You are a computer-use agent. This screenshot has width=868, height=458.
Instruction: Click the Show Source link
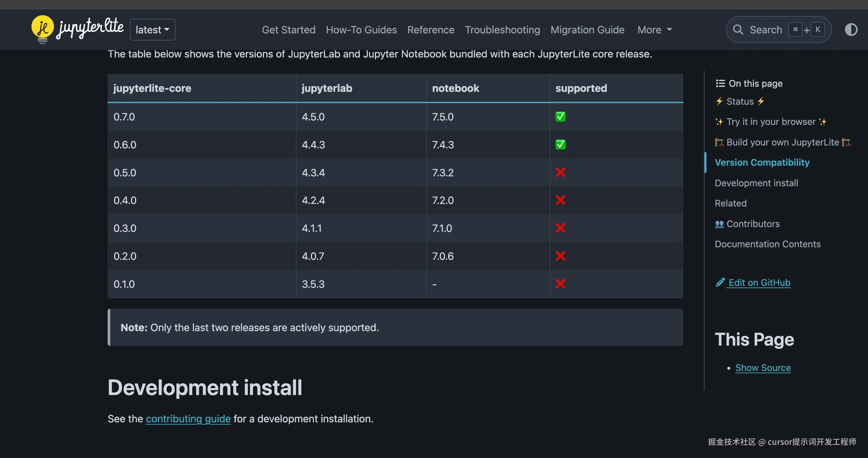click(x=763, y=368)
